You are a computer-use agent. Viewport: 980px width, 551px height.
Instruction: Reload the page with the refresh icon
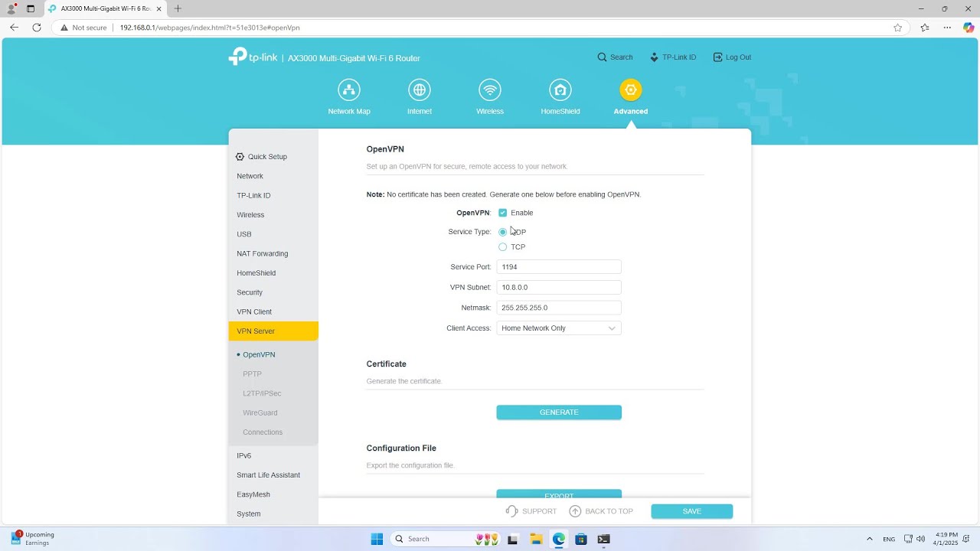37,28
